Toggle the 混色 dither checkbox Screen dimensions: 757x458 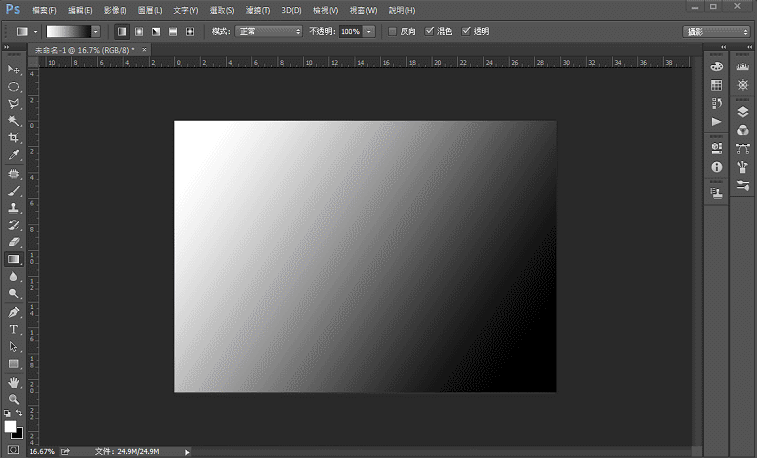429,31
